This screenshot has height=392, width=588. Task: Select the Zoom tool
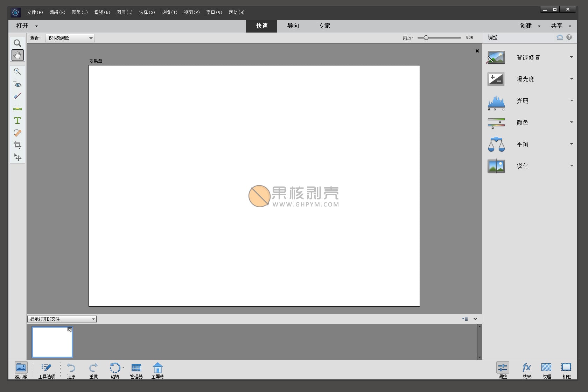[x=17, y=43]
